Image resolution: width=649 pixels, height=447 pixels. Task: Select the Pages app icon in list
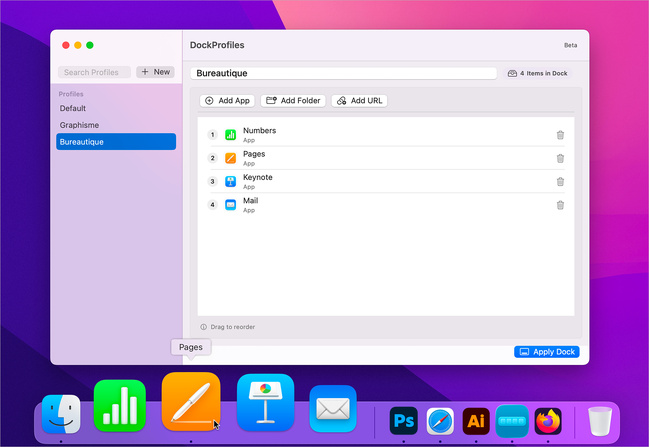(231, 158)
